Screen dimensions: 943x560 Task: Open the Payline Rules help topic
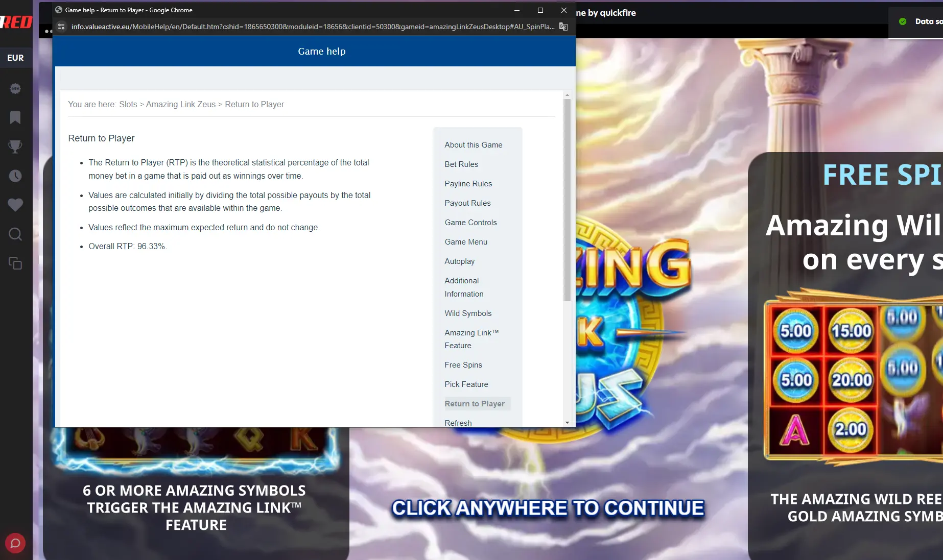pos(468,184)
